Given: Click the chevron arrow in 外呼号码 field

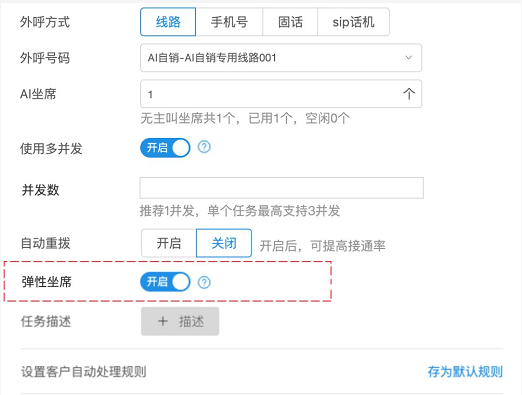Looking at the screenshot, I should pos(408,58).
